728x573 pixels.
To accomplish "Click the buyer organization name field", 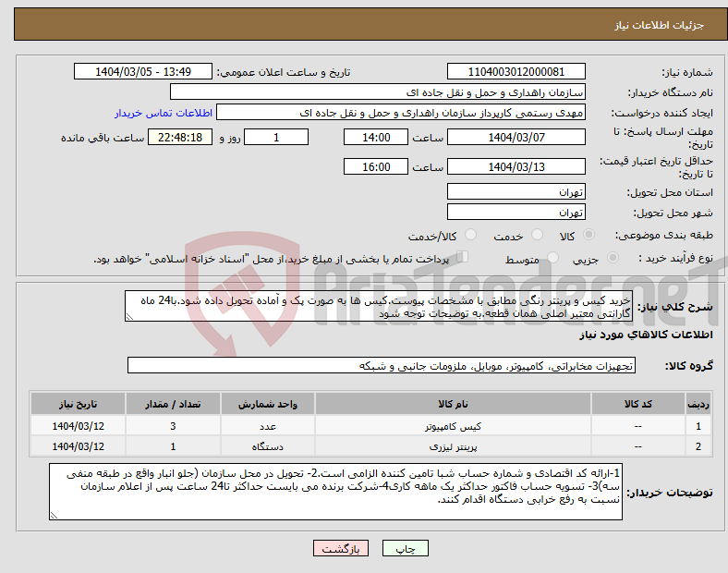I will 378,91.
